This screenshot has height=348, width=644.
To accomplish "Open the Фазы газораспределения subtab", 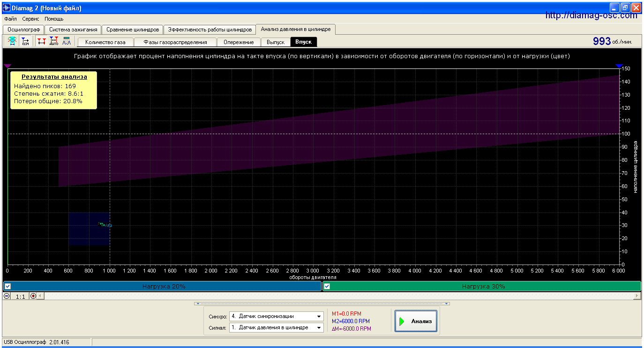I will pyautogui.click(x=175, y=42).
